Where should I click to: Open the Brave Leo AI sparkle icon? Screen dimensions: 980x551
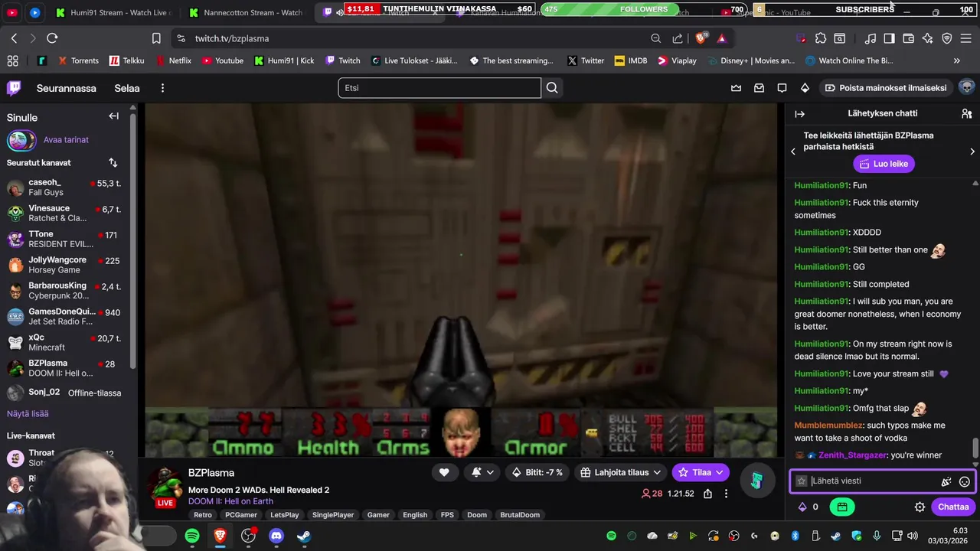[928, 38]
